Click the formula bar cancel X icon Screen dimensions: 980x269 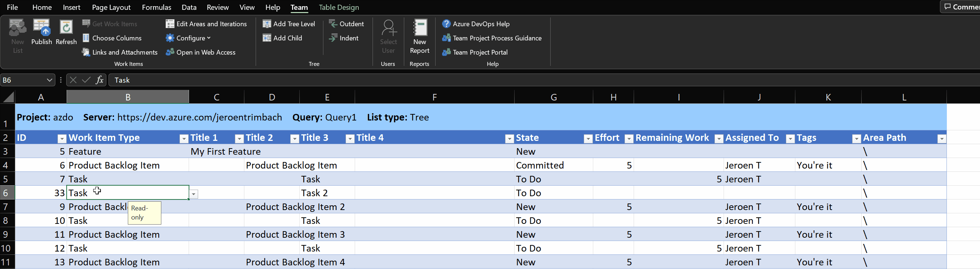[x=73, y=80]
